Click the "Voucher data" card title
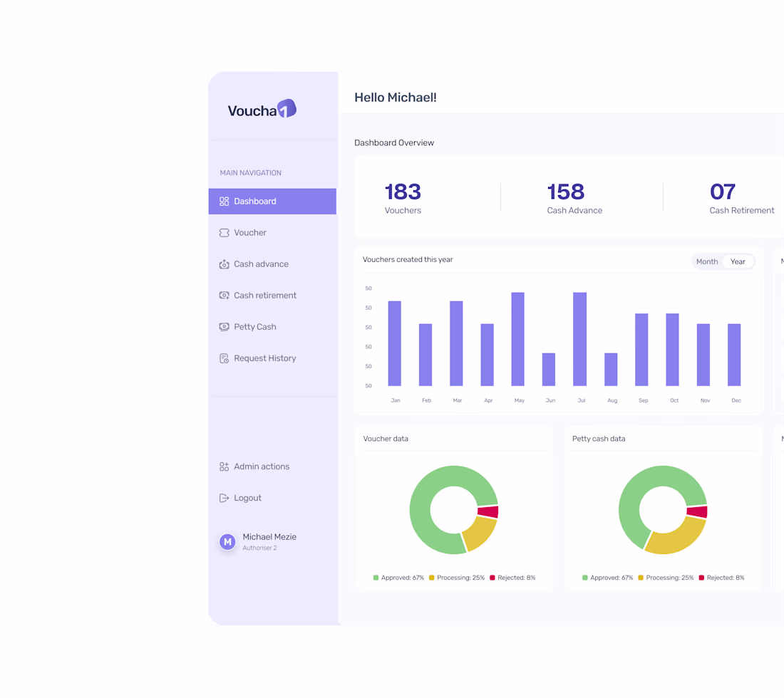 (386, 439)
